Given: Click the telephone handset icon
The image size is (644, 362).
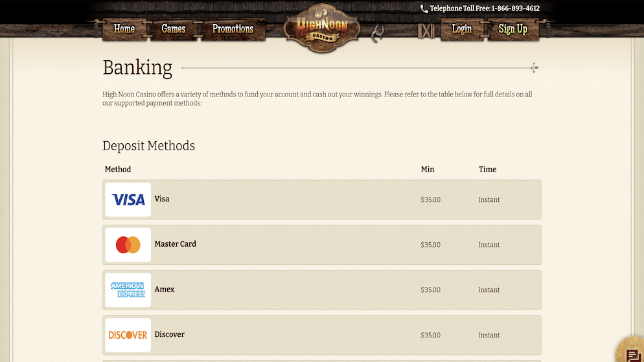Looking at the screenshot, I should pos(424,8).
